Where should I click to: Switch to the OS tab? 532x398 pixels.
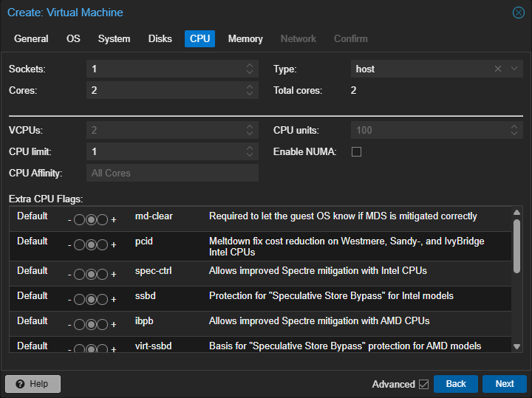pos(73,38)
